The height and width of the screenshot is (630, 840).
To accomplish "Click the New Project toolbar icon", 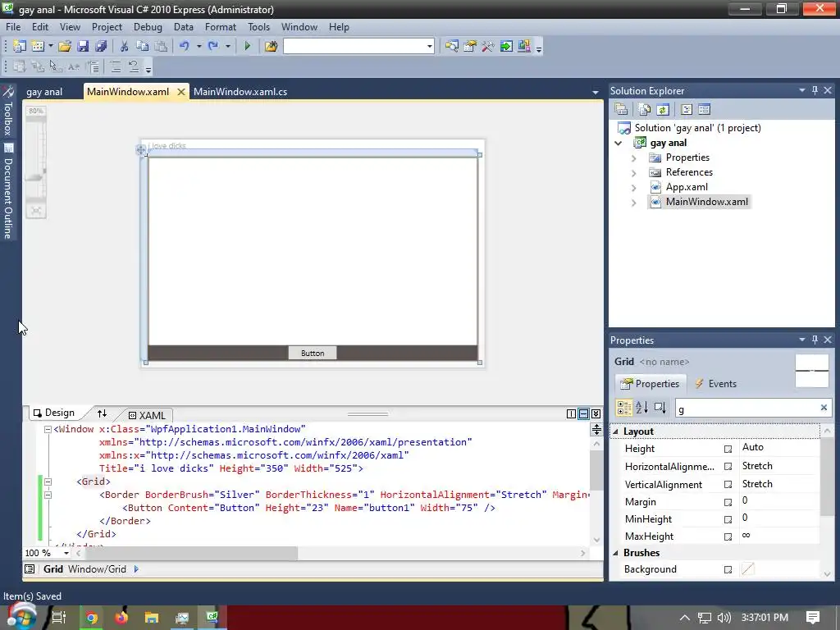I will pos(20,47).
